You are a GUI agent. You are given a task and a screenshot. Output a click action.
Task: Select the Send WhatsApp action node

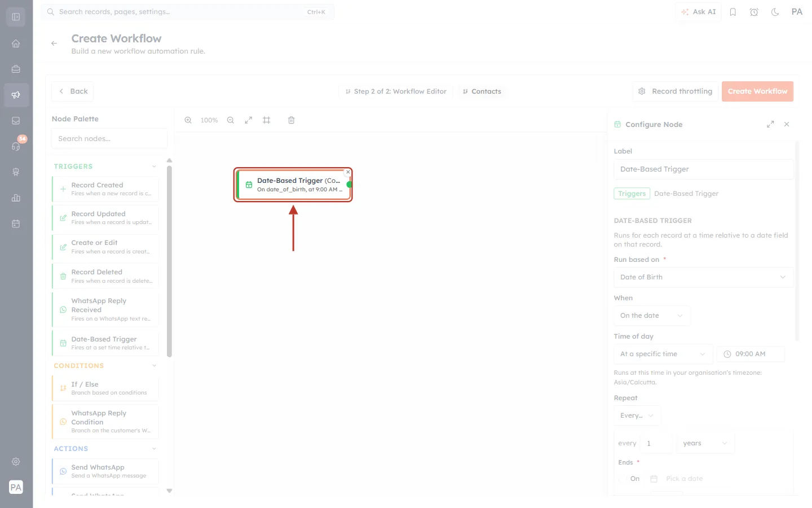coord(105,471)
